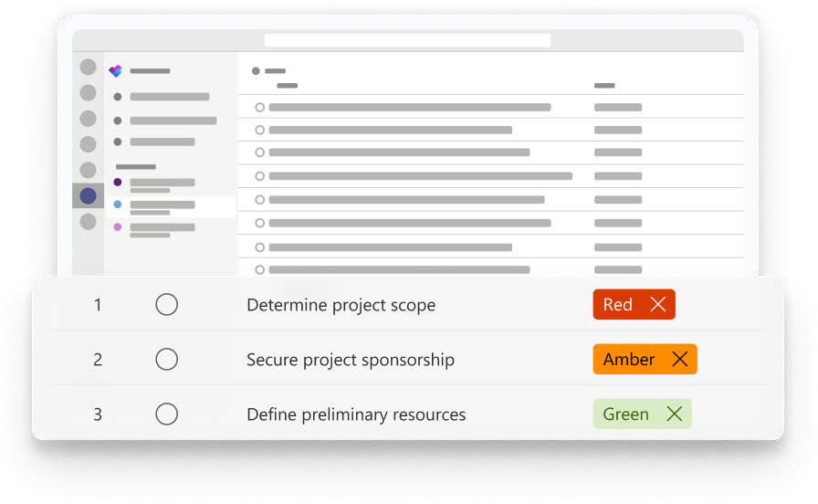
Task: Click the topmost app rail icon
Action: [88, 67]
